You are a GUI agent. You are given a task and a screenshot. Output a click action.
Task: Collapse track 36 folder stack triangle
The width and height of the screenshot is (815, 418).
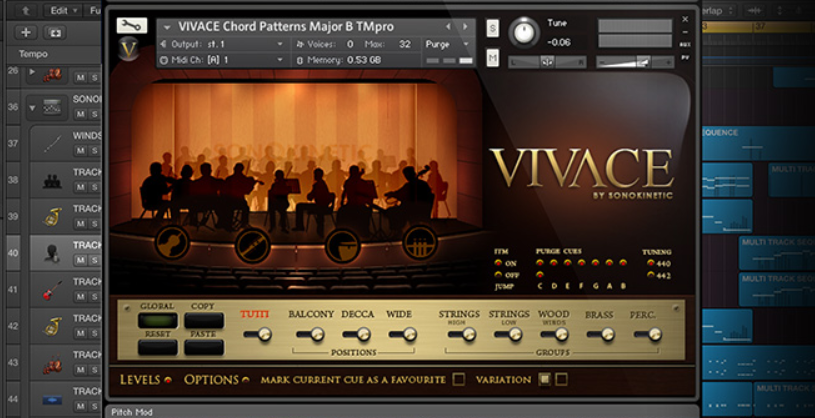point(32,108)
